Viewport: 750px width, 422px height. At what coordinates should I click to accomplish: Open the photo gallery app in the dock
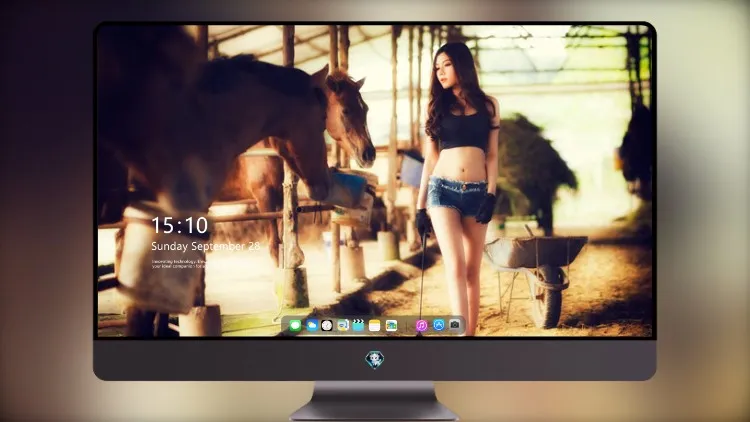(x=391, y=326)
